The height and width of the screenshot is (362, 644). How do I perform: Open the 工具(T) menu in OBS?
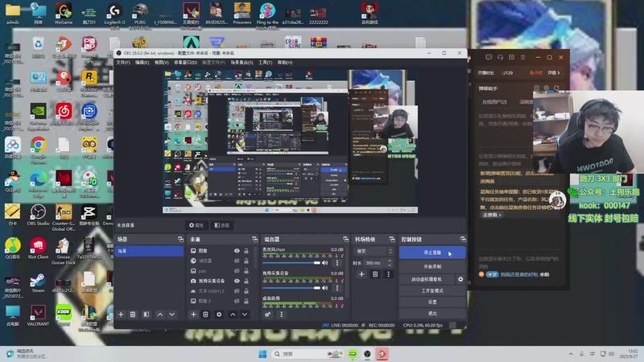(x=266, y=63)
